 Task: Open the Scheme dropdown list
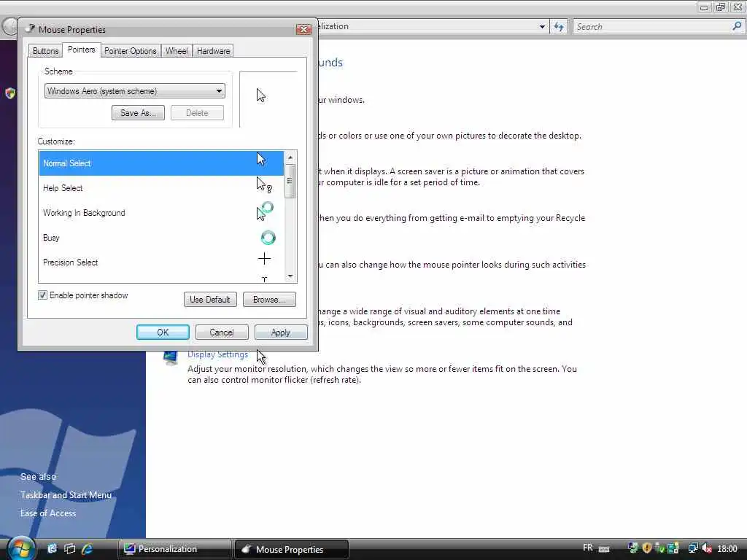135,91
